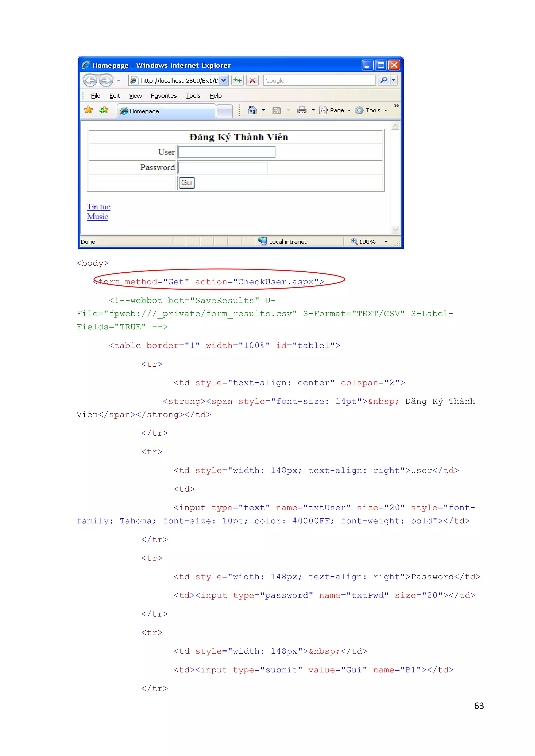Open the Tools menu in menu bar
535x756 pixels.
(x=193, y=96)
